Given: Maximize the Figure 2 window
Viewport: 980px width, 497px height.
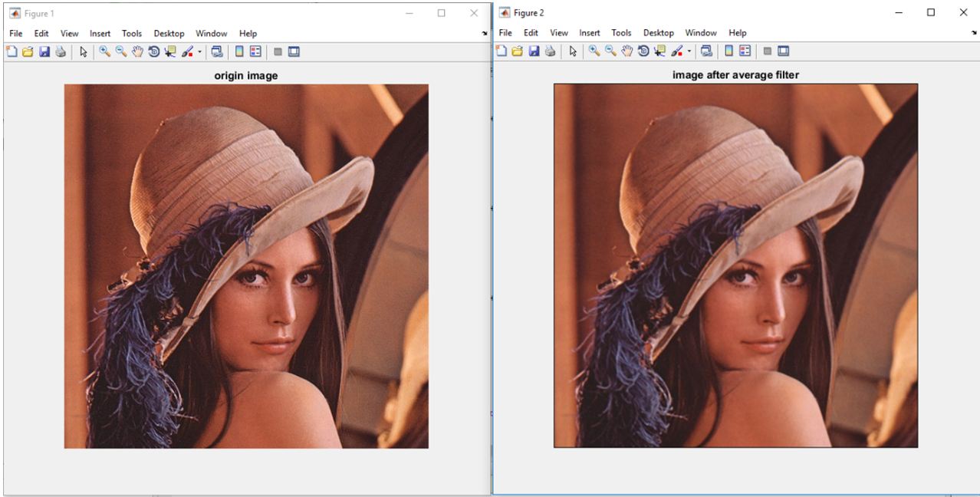Looking at the screenshot, I should 931,12.
